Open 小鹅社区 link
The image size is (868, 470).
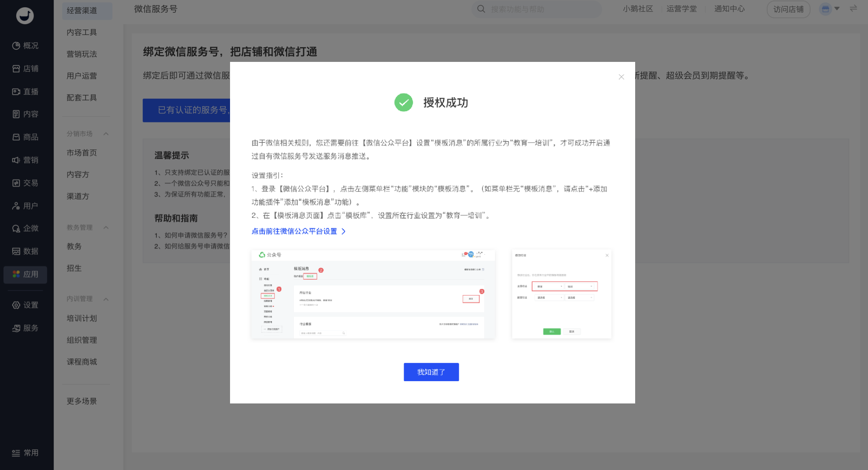(x=638, y=9)
